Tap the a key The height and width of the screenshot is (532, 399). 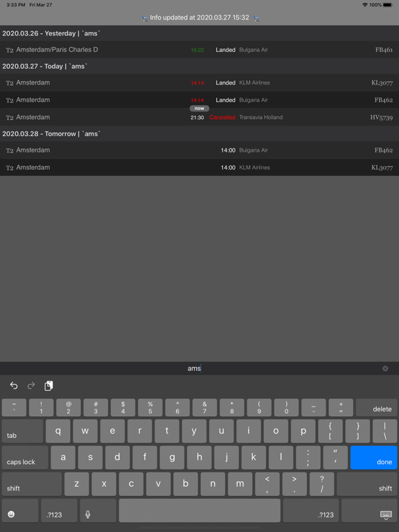(x=63, y=458)
